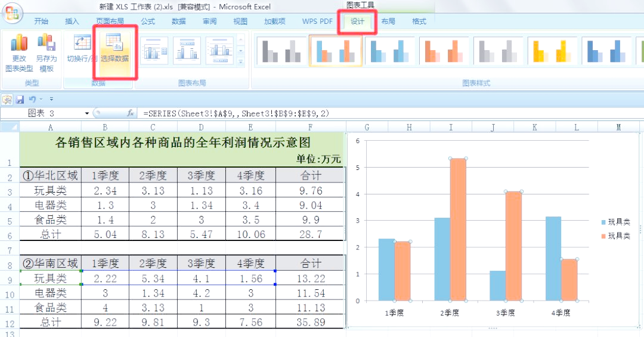Click the select-all corner button
Viewport: 644px width, 337px height.
point(10,128)
